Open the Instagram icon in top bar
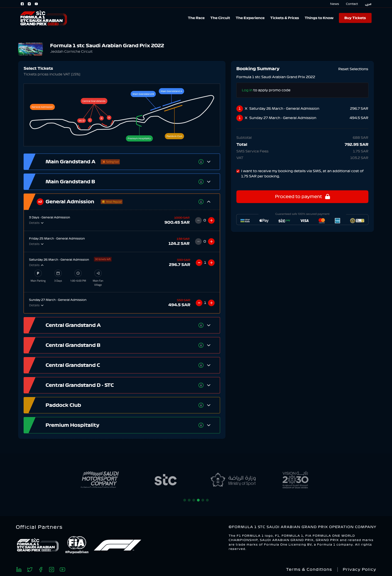The height and width of the screenshot is (576, 392). coord(29,4)
